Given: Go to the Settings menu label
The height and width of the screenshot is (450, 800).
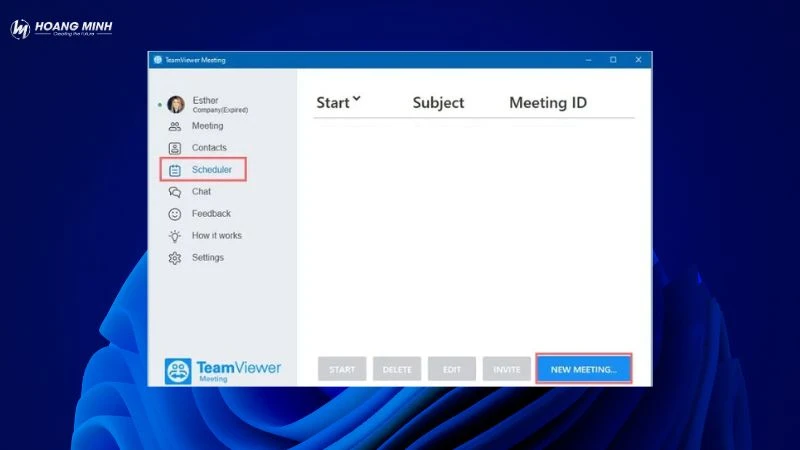Looking at the screenshot, I should (x=208, y=257).
